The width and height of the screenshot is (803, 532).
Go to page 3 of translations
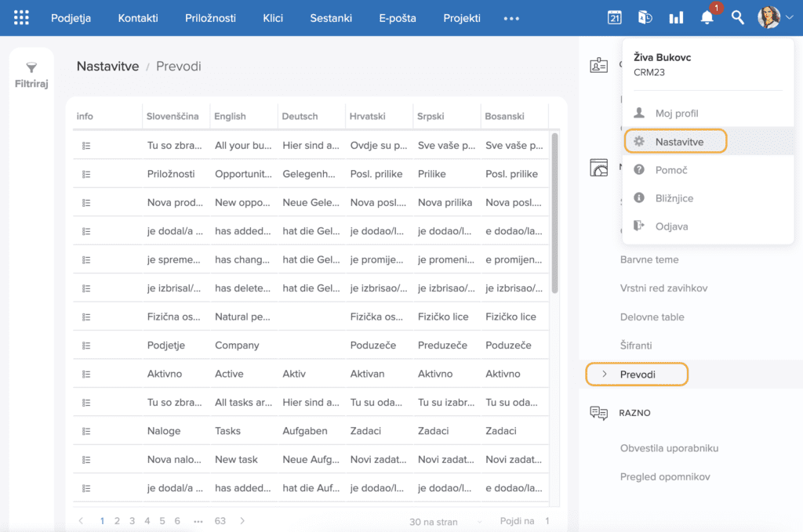click(x=132, y=521)
